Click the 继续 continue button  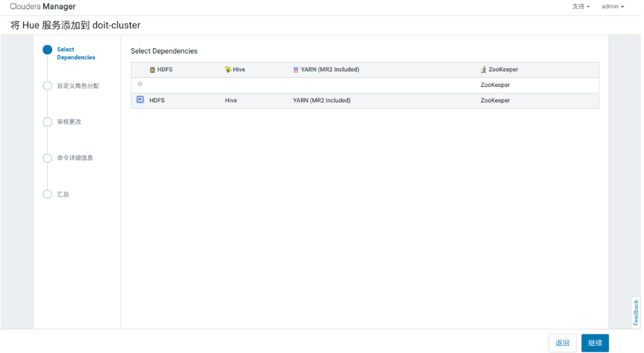pyautogui.click(x=595, y=343)
